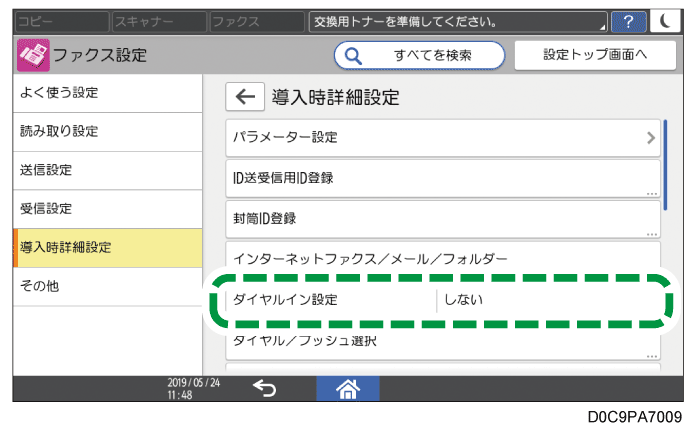
Task: Select その他 in the sidebar
Action: coord(100,286)
